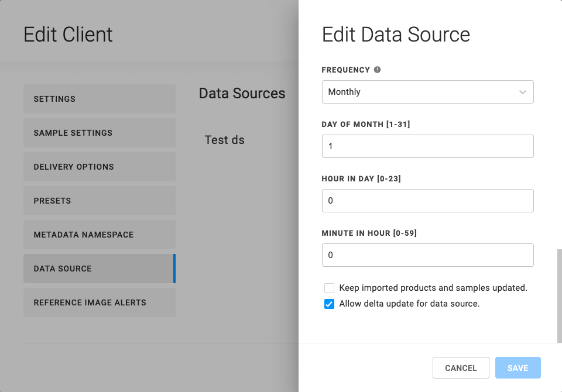Image resolution: width=562 pixels, height=392 pixels.
Task: Select the Data Source sidebar tab
Action: [99, 269]
